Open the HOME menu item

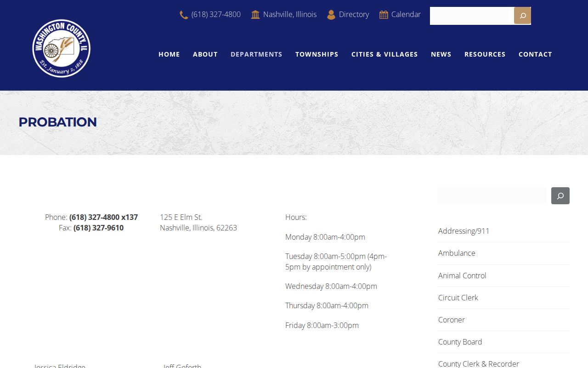tap(169, 54)
